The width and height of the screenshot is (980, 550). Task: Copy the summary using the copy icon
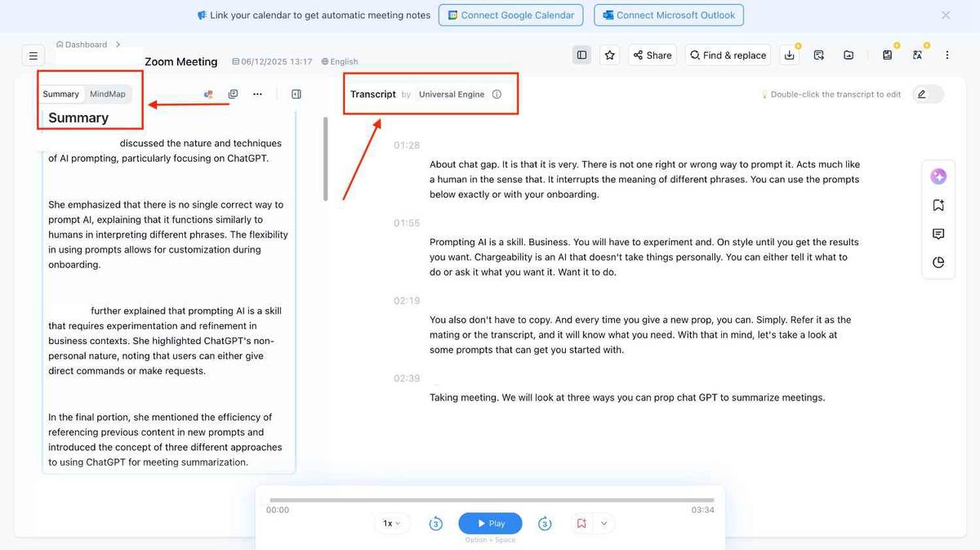point(233,94)
